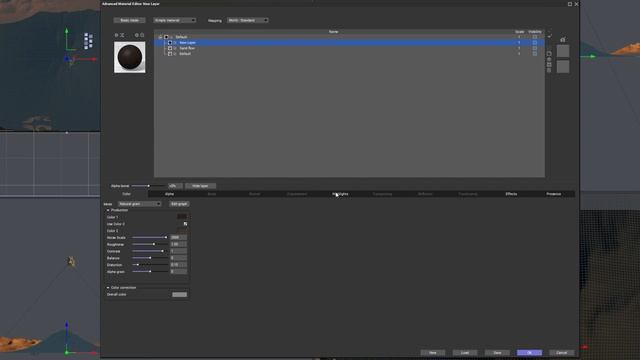The image size is (640, 360).
Task: Collapse the Color correction section
Action: (108, 288)
